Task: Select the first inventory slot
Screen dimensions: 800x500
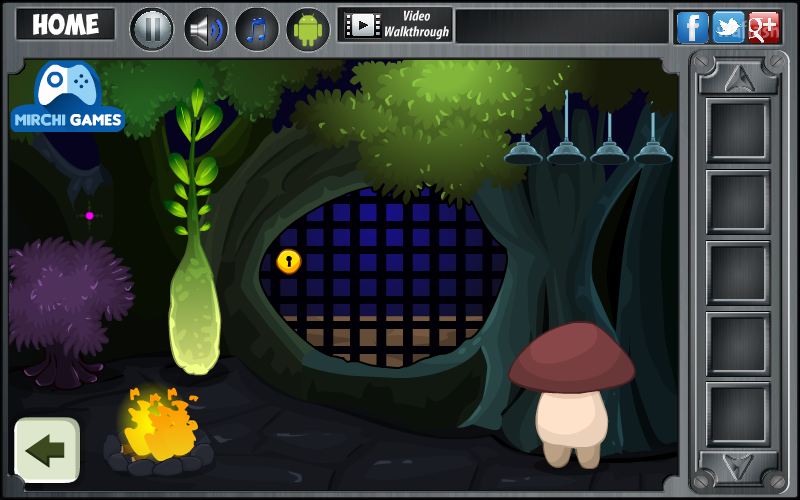Action: tap(738, 130)
